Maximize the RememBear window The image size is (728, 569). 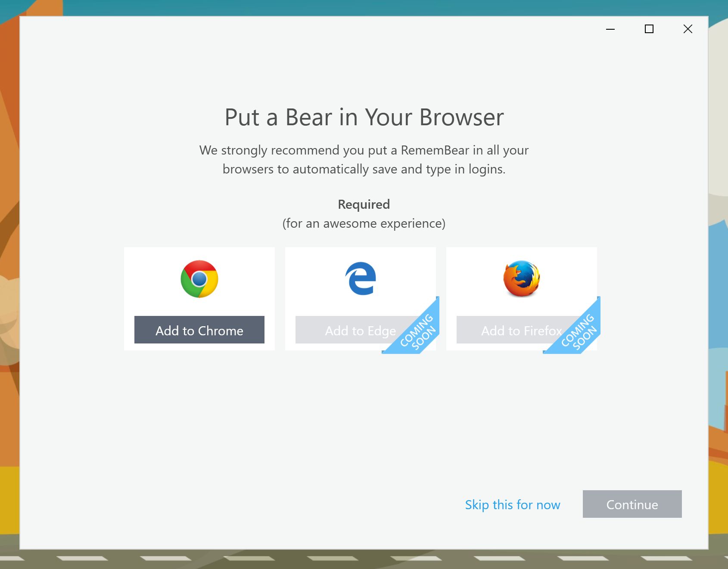click(649, 29)
